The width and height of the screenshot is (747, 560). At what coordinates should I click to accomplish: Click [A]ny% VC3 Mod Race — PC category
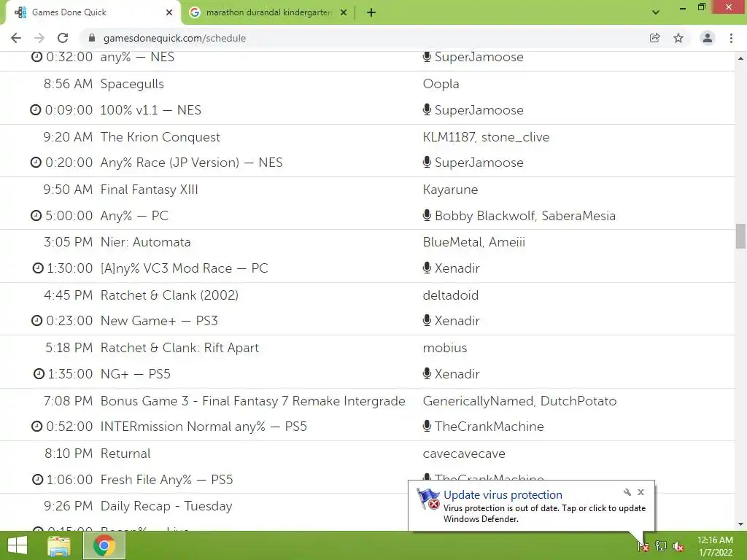click(x=185, y=268)
